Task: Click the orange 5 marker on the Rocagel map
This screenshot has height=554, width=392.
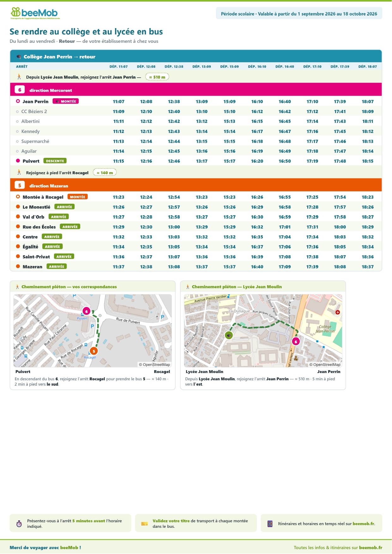Action: (x=94, y=351)
